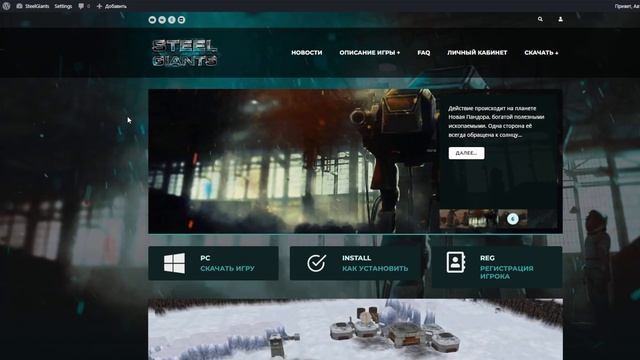The height and width of the screenshot is (360, 640).
Task: Open the FAQ menu item
Action: tap(424, 53)
